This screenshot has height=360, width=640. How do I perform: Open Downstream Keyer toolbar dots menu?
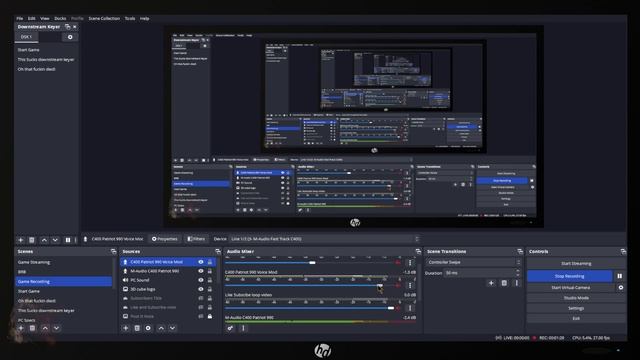click(x=76, y=240)
